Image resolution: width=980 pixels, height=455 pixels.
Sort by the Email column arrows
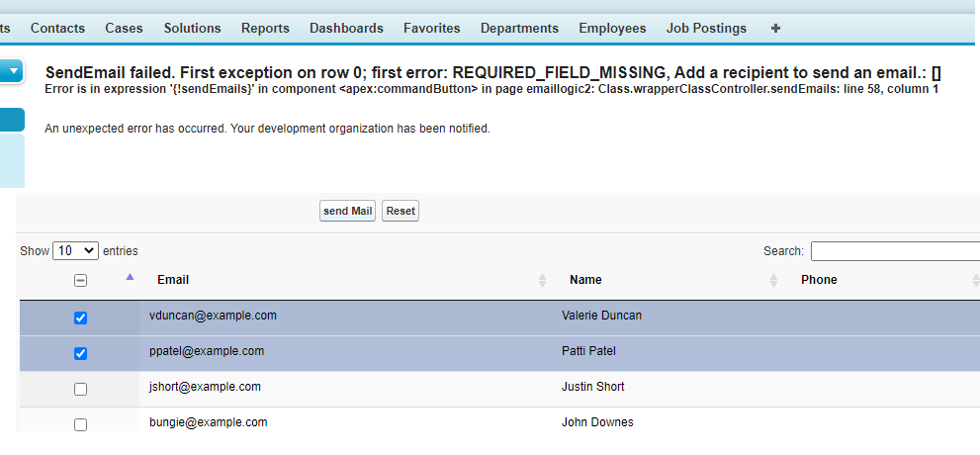point(542,281)
